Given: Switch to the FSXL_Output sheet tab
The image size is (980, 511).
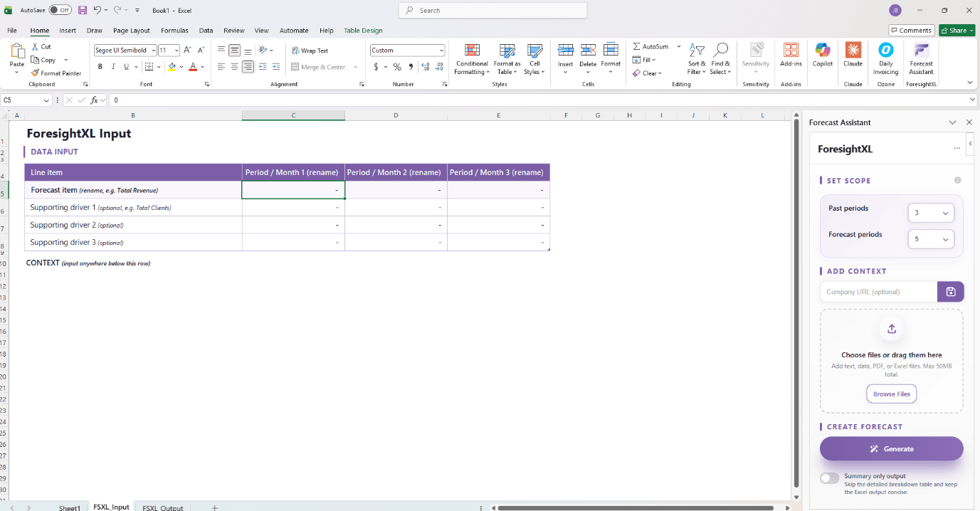Looking at the screenshot, I should (x=162, y=507).
